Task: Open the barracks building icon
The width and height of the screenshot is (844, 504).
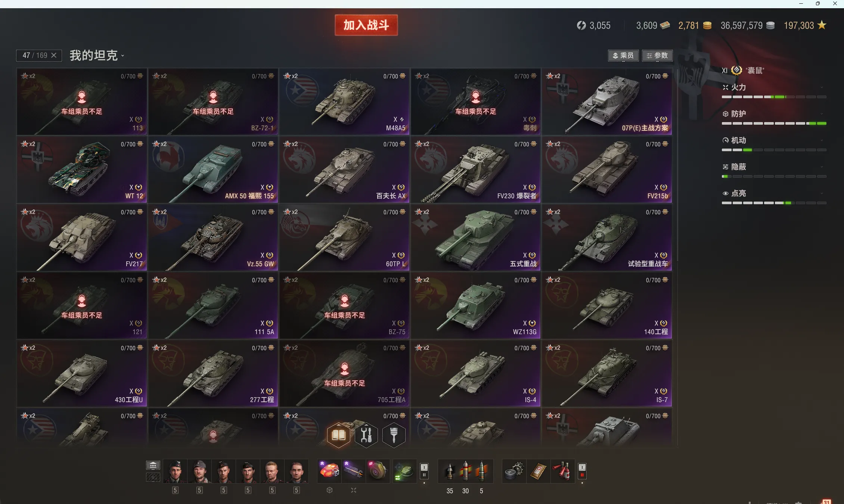Action: pos(153,465)
